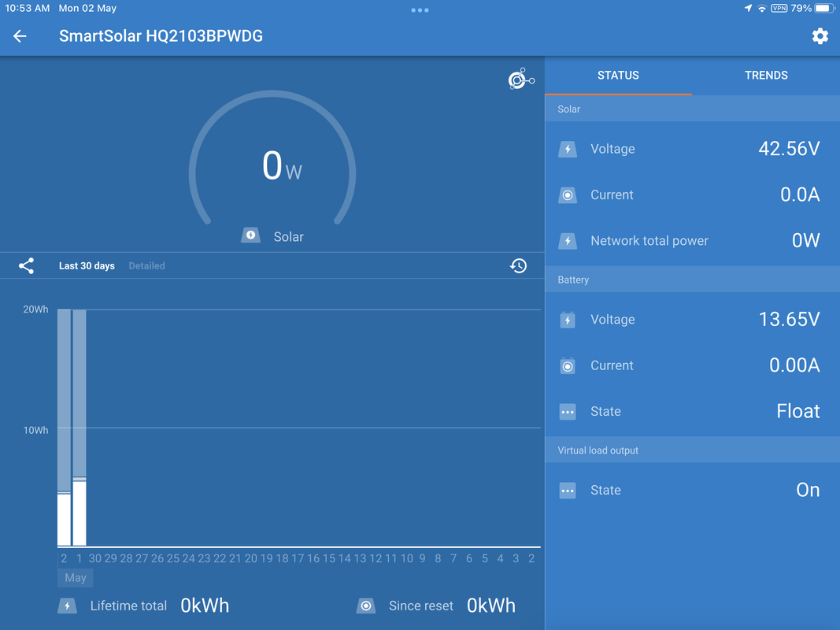Tap day 15 on the history axis
840x630 pixels.
coord(329,559)
